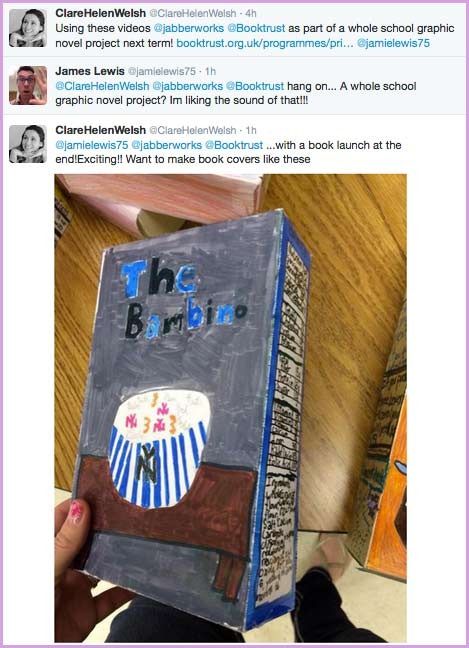Image resolution: width=469 pixels, height=648 pixels.
Task: Open the first tweet's 4h timestamp
Action: coord(251,13)
